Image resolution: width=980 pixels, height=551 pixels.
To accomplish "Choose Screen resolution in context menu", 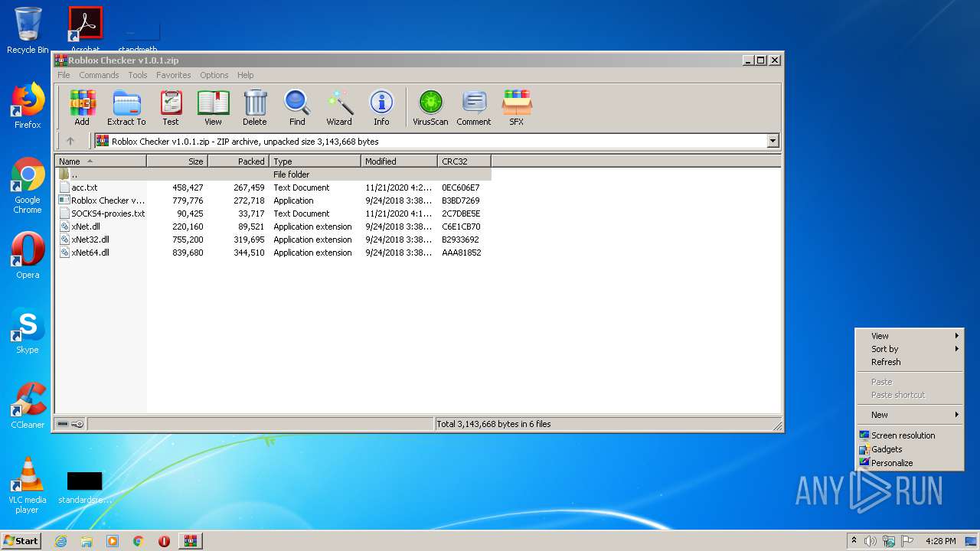I will [909, 435].
